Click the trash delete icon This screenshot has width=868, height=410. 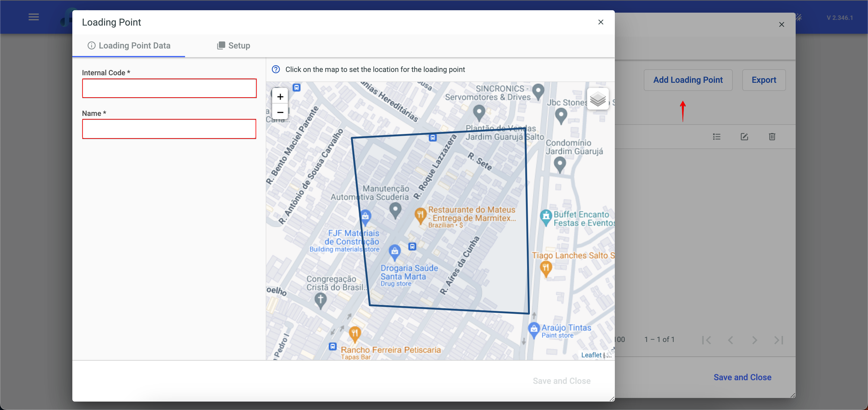772,137
